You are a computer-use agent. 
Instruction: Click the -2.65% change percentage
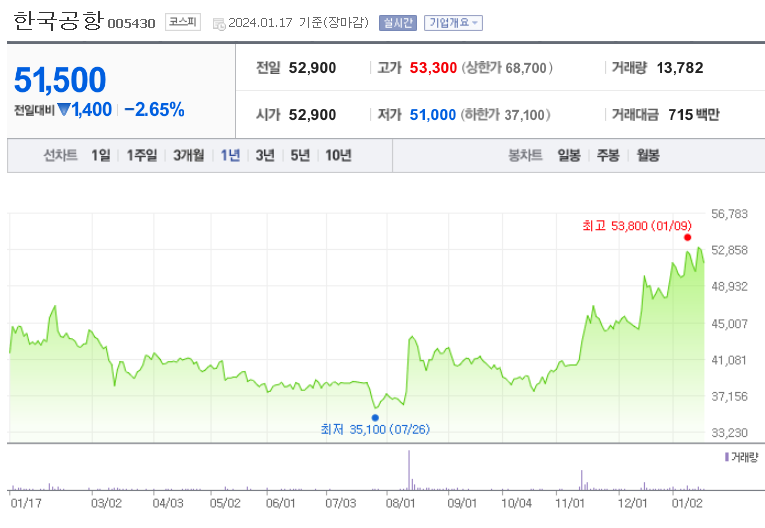154,110
